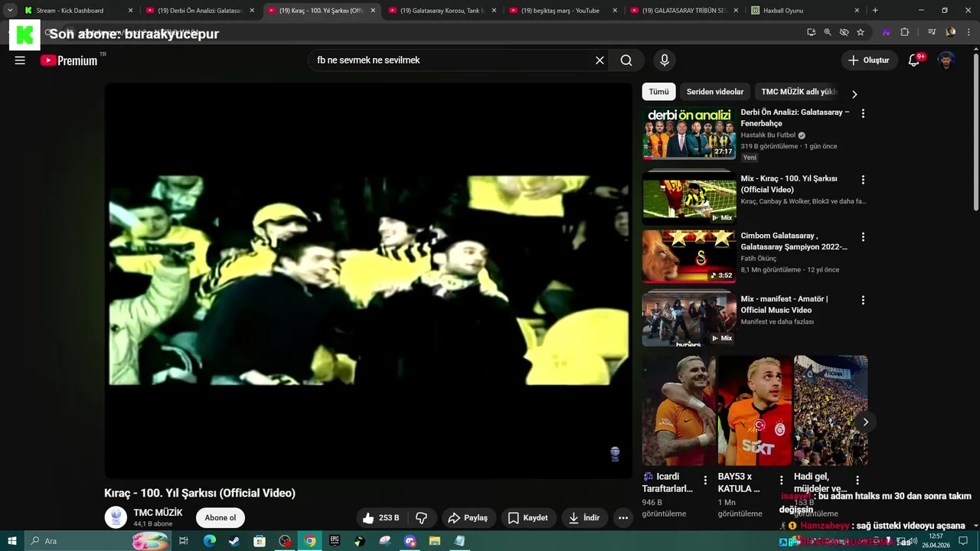Click the zoom magnifier in address bar
This screenshot has width=980, height=551.
click(828, 32)
